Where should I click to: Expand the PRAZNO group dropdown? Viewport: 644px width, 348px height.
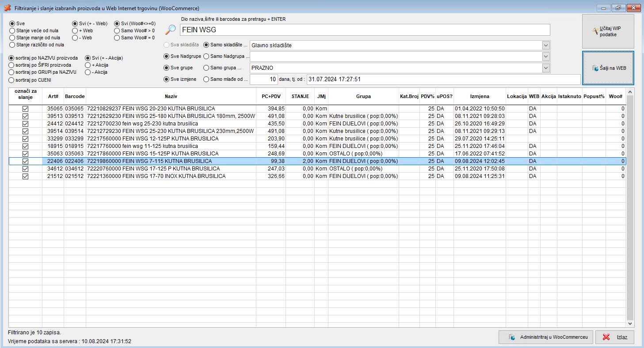click(546, 68)
